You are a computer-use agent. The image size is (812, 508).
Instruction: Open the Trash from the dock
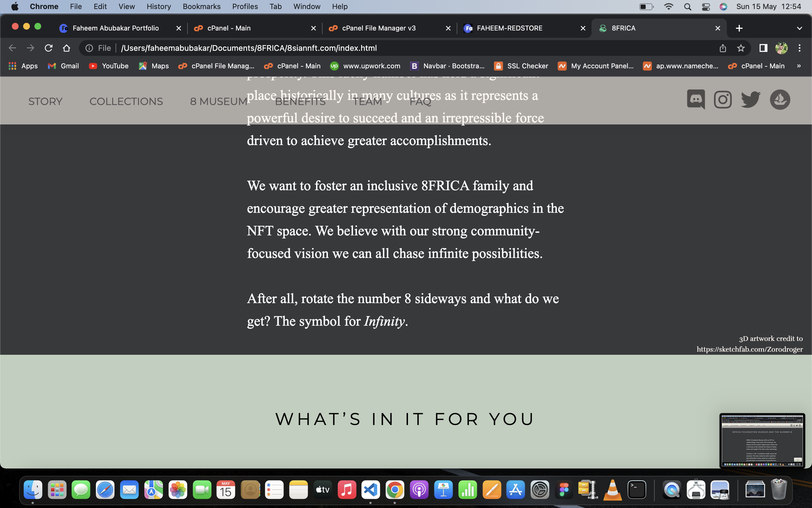pos(779,490)
